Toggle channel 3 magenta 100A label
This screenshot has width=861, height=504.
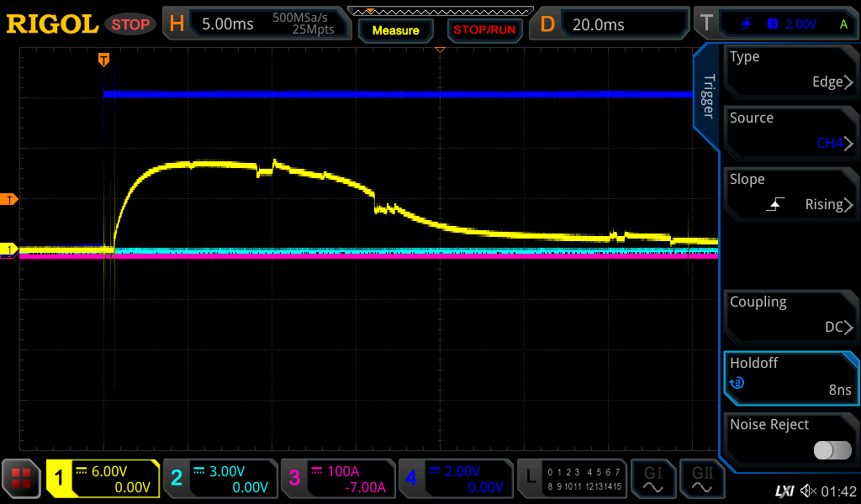coord(336,479)
